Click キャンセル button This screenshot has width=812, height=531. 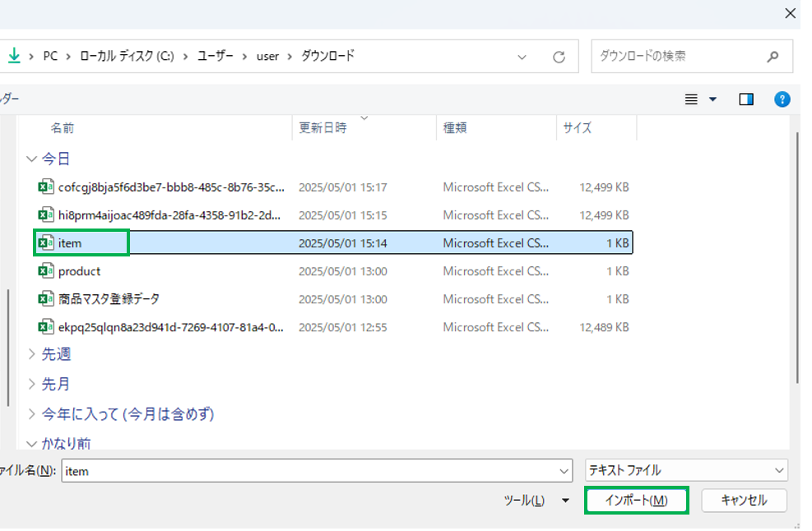coord(744,500)
